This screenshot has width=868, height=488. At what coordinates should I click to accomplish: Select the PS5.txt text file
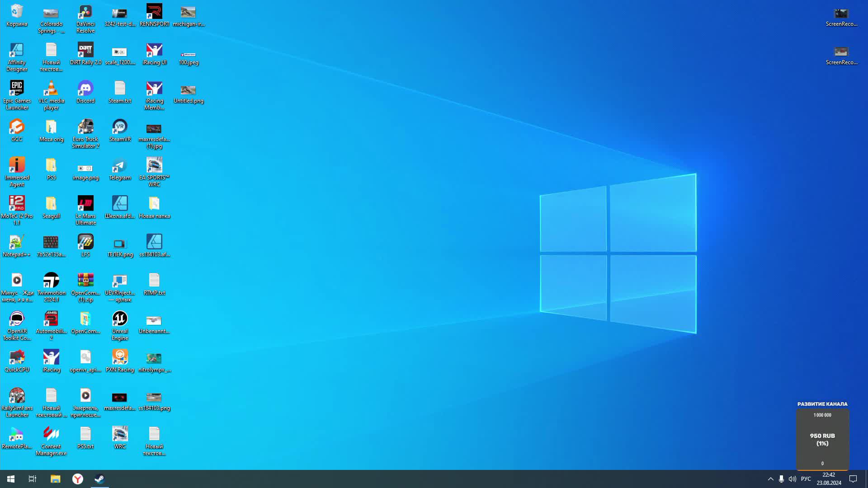pos(85,438)
